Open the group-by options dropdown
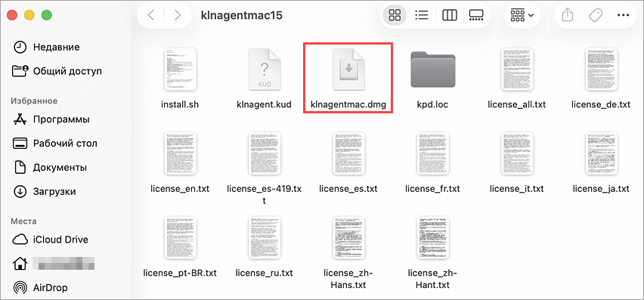Image resolution: width=644 pixels, height=300 pixels. 522,15
